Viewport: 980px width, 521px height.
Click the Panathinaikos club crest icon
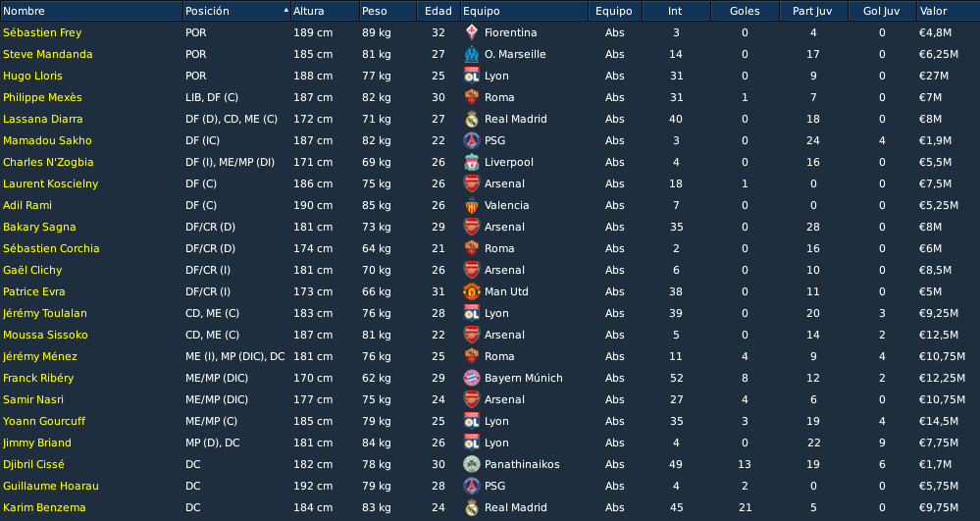tap(472, 465)
